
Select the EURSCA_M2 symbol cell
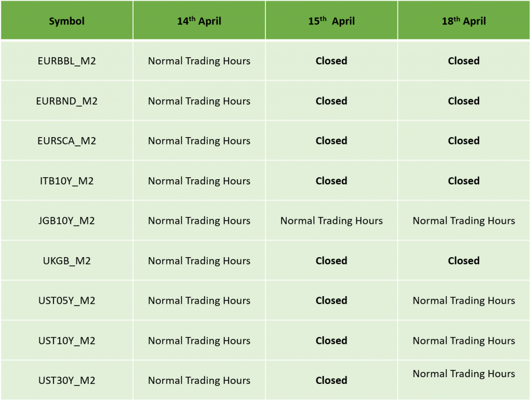point(66,140)
